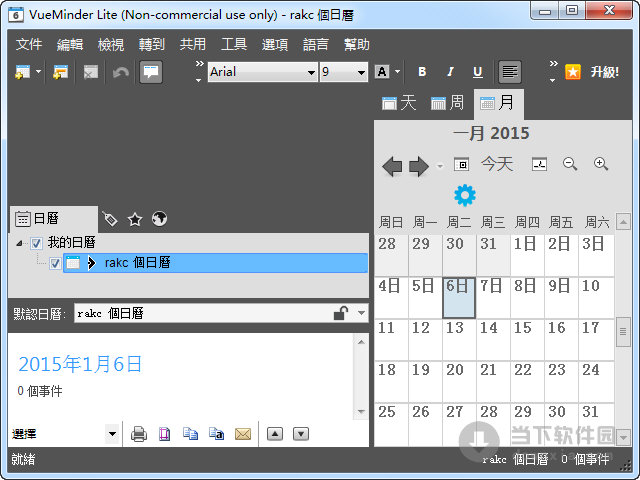Go to previous month with left arrow

[392, 166]
